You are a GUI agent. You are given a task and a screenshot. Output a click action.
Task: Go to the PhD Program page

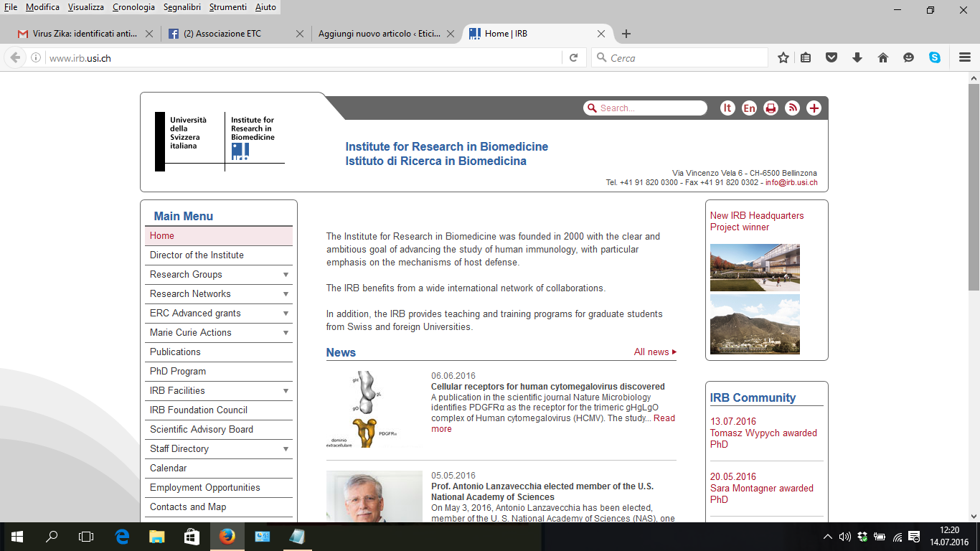coord(178,372)
